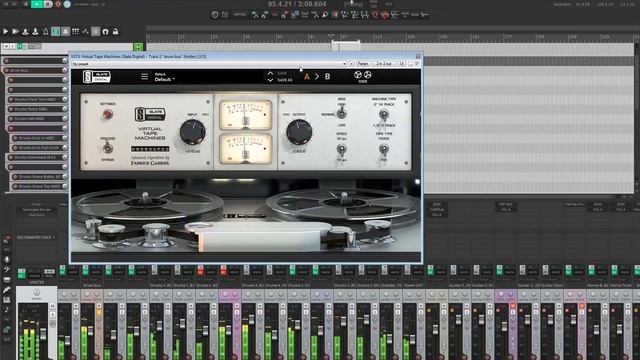Image resolution: width=640 pixels, height=360 pixels.
Task: Flip the Tape Type toggle switch
Action: pyautogui.click(x=384, y=150)
